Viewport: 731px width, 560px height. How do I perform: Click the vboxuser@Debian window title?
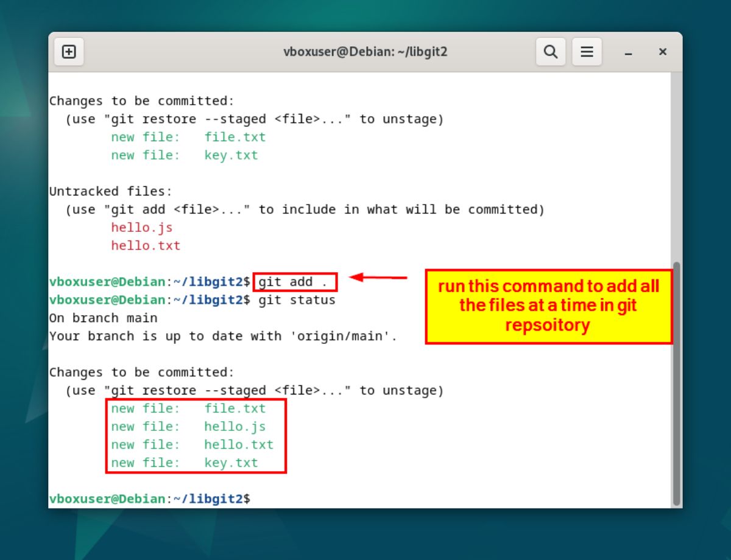365,52
